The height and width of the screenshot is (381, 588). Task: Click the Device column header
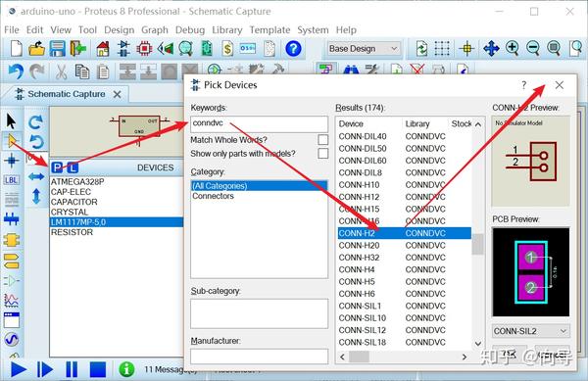click(351, 124)
